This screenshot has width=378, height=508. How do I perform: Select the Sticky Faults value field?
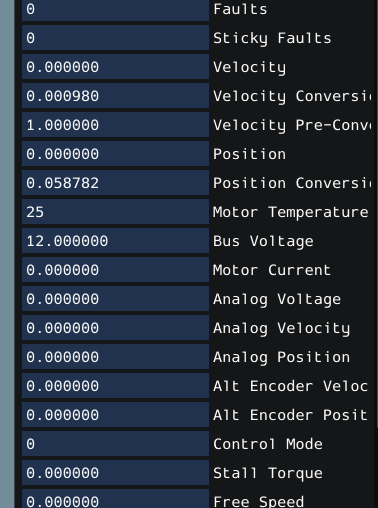115,38
